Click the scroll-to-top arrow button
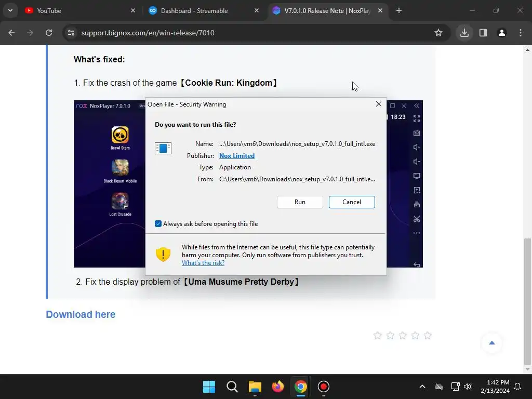Viewport: 532px width, 399px height. tap(492, 343)
